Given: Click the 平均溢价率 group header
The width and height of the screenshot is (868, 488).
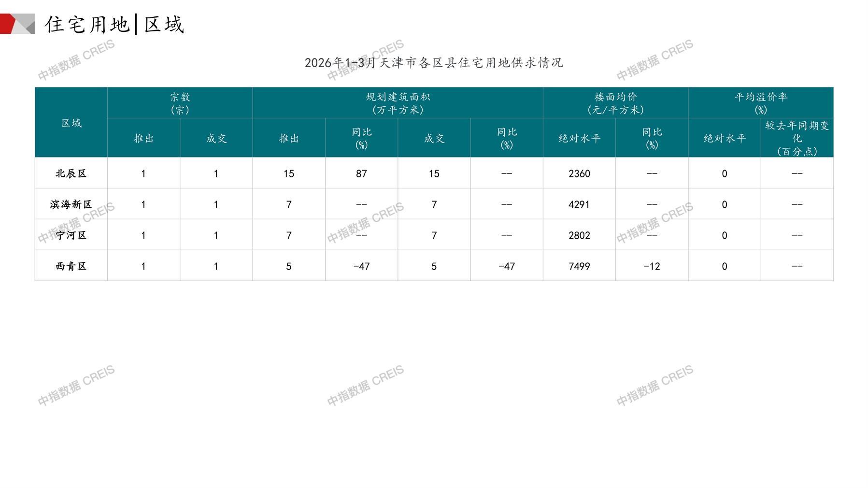Looking at the screenshot, I should [x=760, y=103].
